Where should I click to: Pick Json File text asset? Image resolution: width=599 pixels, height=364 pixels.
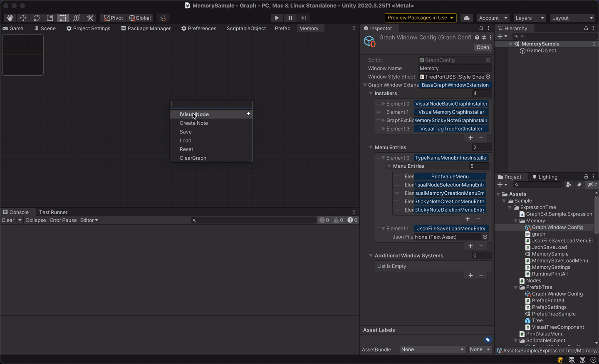point(485,237)
